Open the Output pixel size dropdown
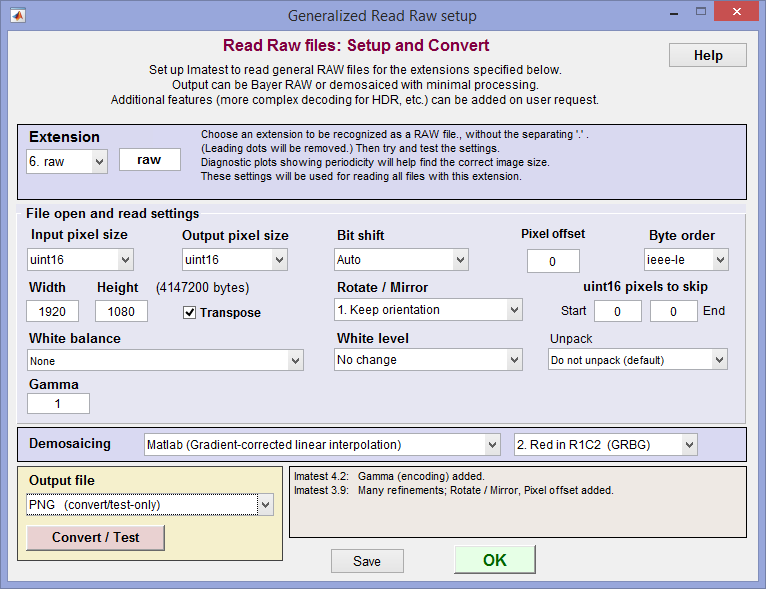766x589 pixels. [235, 260]
